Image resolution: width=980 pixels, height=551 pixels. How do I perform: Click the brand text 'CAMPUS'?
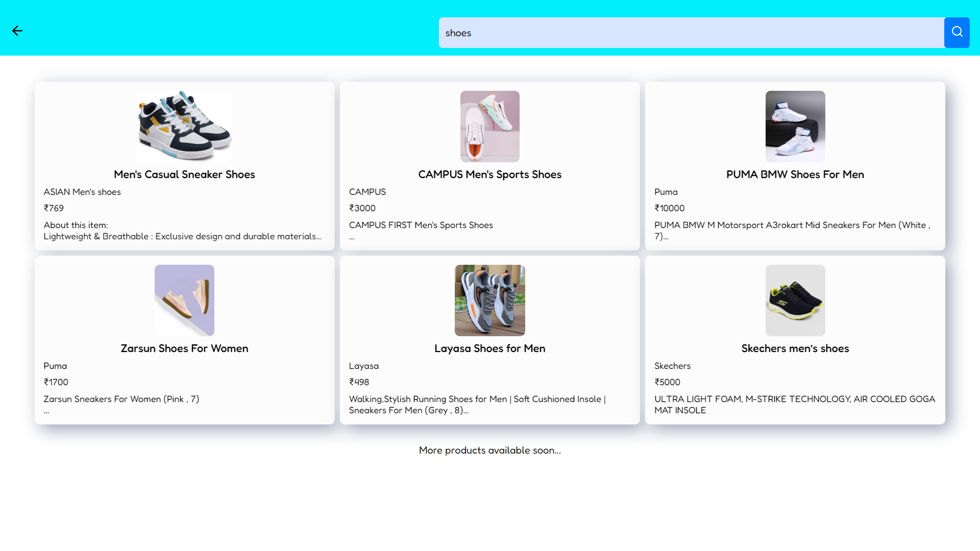367,192
